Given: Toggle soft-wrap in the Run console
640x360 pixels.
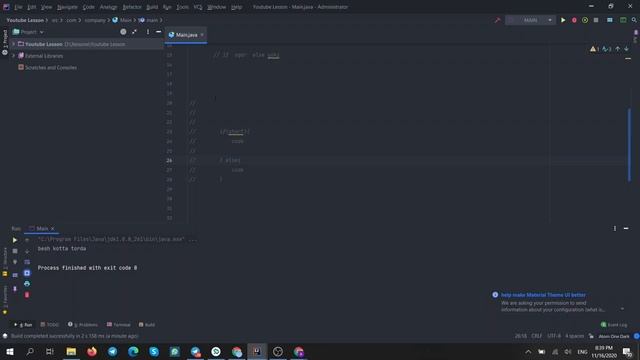Looking at the screenshot, I should click(27, 262).
